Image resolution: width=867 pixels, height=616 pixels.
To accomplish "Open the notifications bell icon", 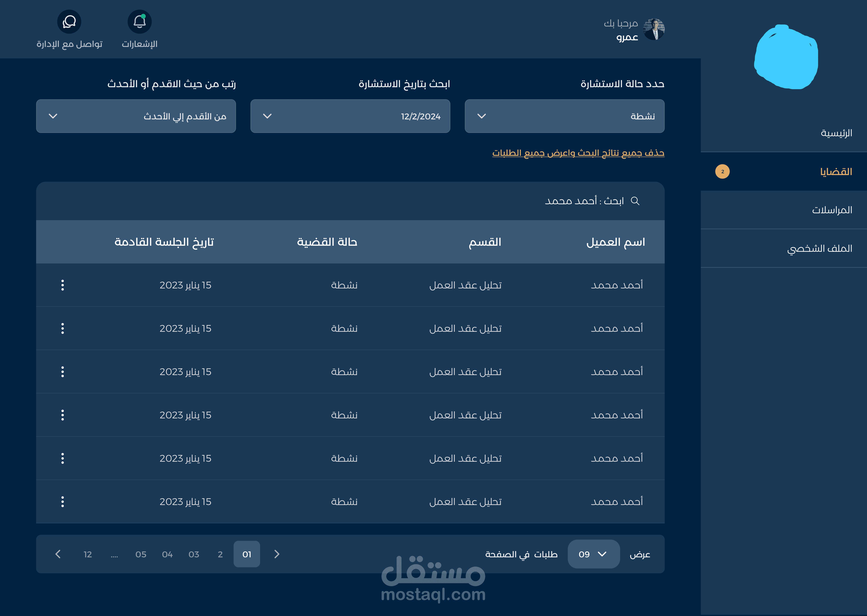I will tap(139, 22).
